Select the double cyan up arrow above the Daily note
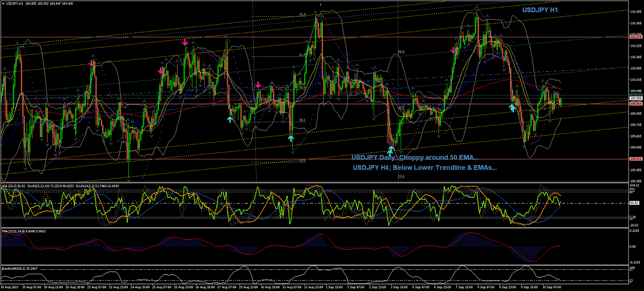The width and height of the screenshot is (644, 291). click(391, 151)
